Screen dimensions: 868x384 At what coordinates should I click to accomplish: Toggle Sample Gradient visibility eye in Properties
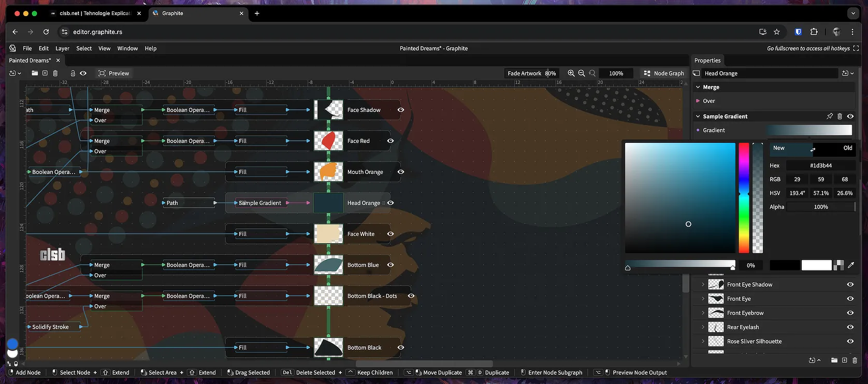coord(850,116)
